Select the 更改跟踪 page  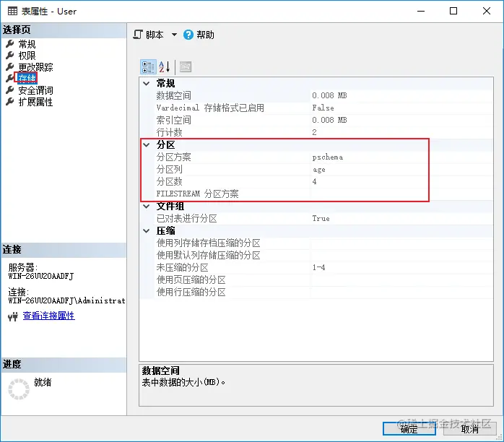coord(35,67)
